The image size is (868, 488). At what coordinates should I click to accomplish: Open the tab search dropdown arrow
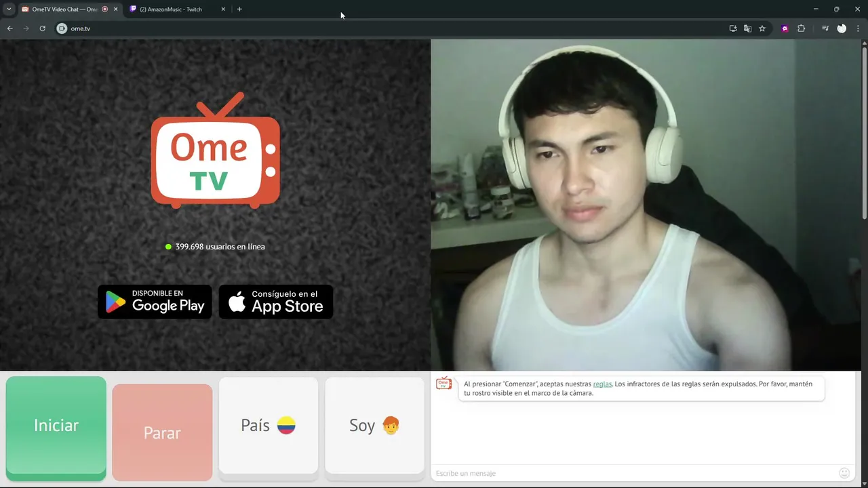9,9
